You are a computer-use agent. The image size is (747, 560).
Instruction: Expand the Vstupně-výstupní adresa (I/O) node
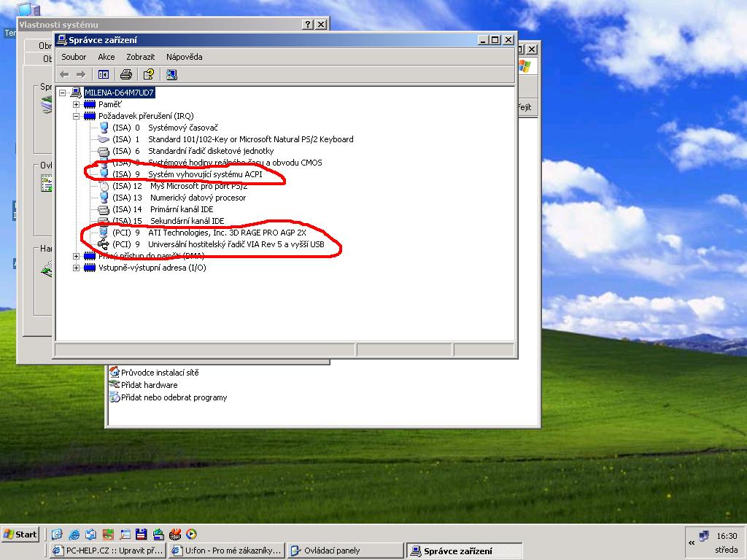click(x=76, y=268)
